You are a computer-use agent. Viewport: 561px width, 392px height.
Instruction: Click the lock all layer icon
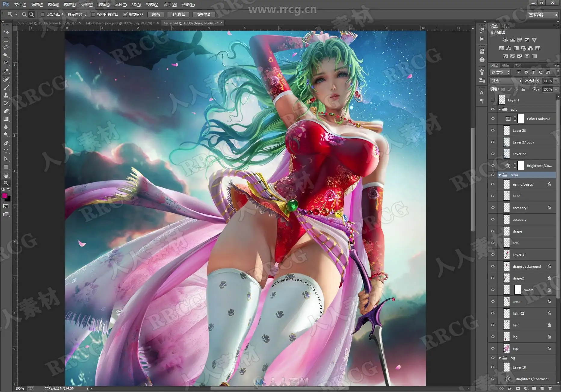[523, 89]
